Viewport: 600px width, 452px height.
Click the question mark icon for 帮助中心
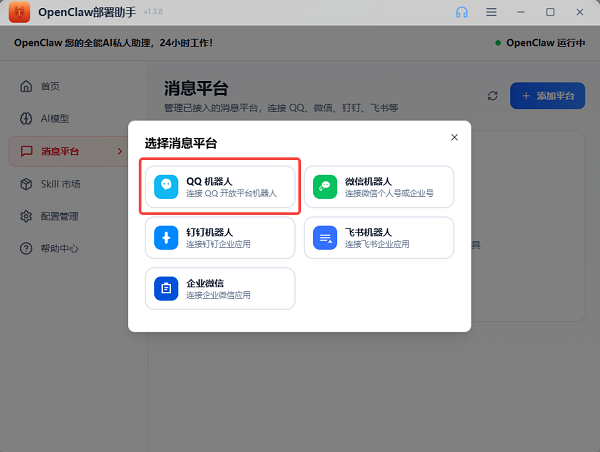tap(26, 249)
